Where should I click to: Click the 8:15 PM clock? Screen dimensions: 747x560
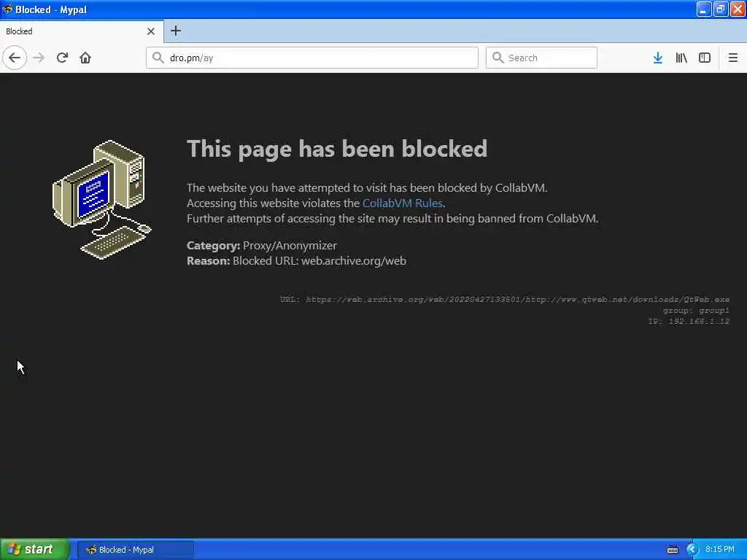point(720,550)
